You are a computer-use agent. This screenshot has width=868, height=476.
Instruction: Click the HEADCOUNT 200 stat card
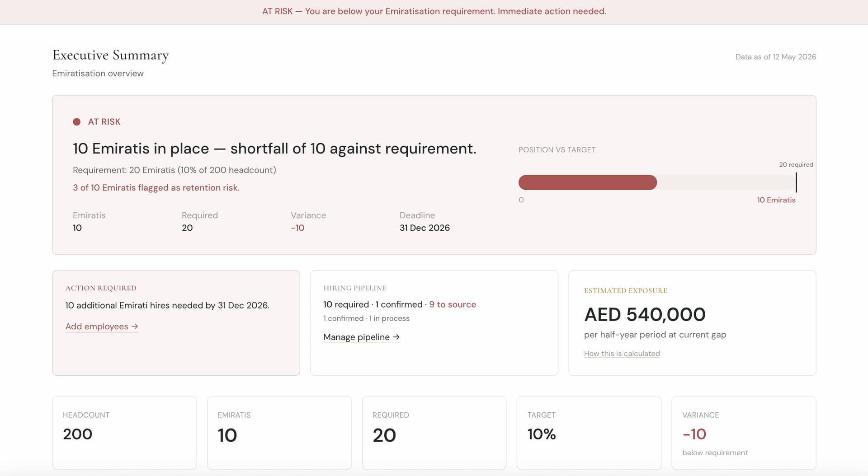click(x=124, y=433)
